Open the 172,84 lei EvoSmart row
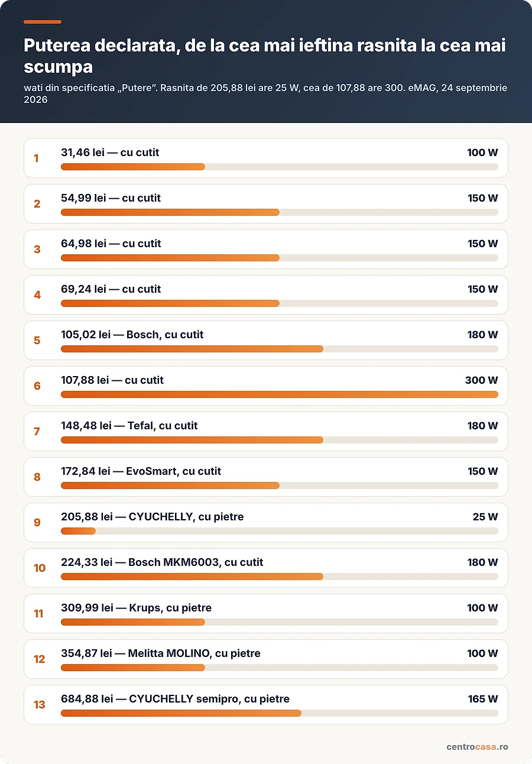The image size is (532, 764). pyautogui.click(x=266, y=477)
